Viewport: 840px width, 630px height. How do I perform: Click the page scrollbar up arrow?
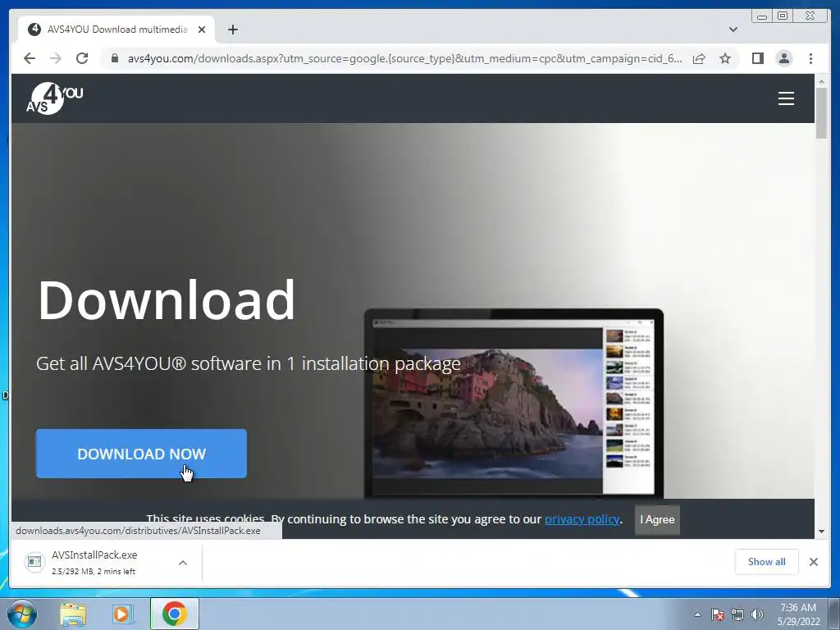(x=821, y=81)
